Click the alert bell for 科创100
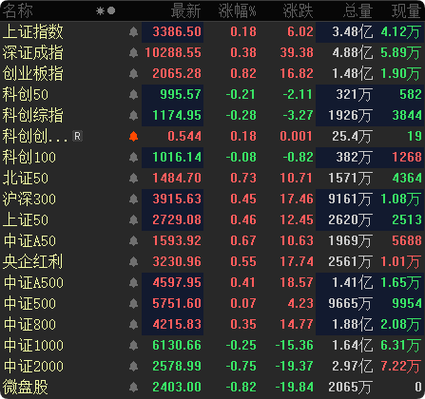The image size is (425, 399). (133, 157)
